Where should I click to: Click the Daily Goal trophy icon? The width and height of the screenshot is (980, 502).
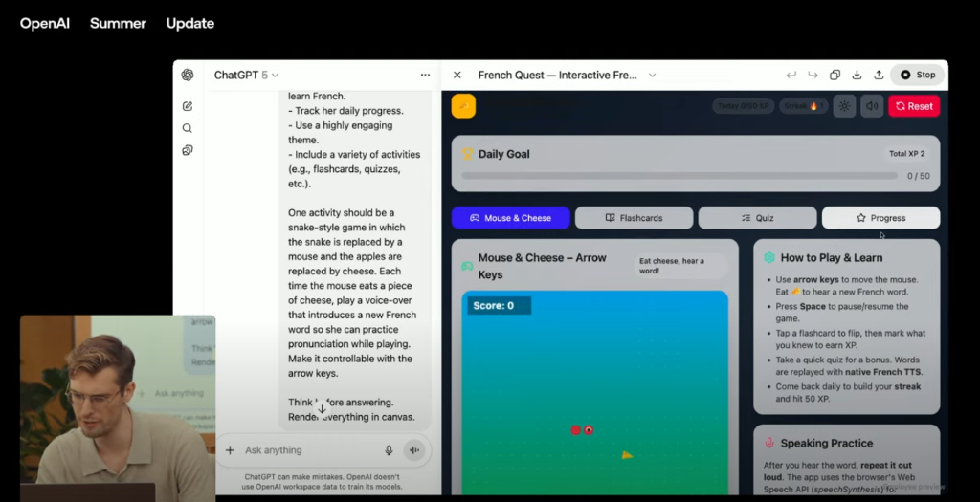coord(467,154)
